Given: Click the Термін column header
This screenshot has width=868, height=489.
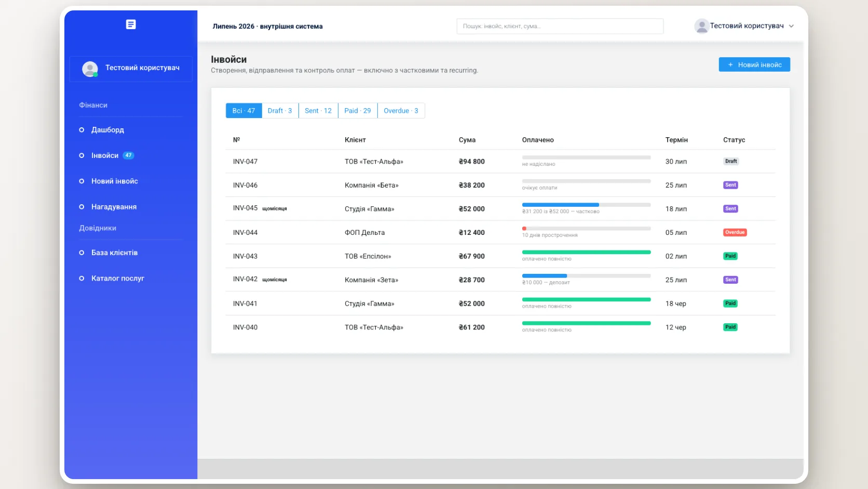Looking at the screenshot, I should (x=676, y=140).
